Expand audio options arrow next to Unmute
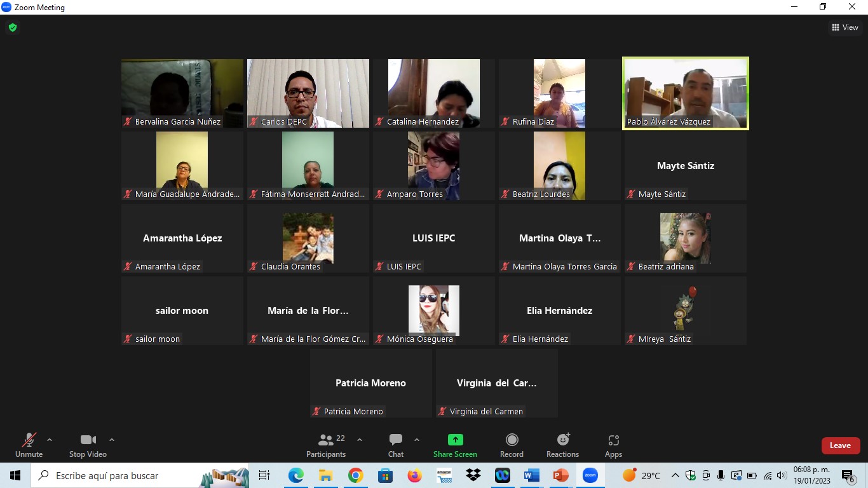Screen dimensions: 868x488 tap(50, 440)
